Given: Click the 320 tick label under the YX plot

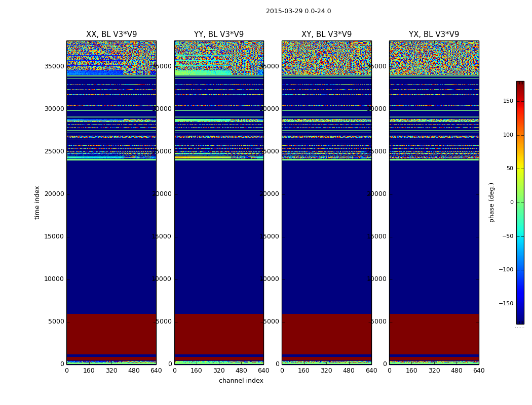Looking at the screenshot, I should (434, 371).
